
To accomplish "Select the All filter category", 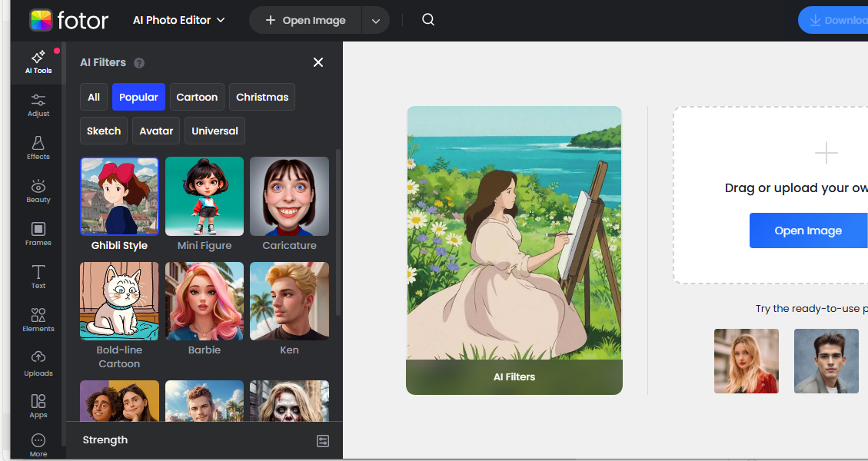I will pos(94,97).
